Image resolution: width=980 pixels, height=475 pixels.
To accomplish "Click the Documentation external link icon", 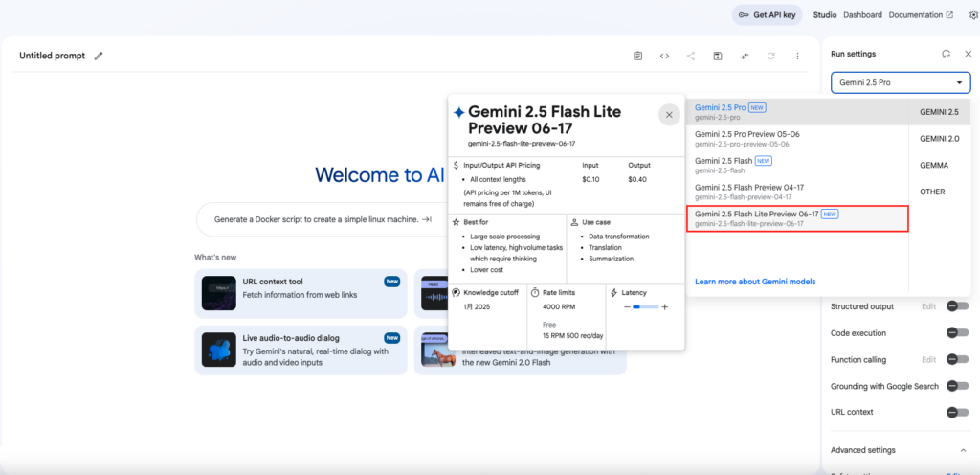I will coord(950,15).
